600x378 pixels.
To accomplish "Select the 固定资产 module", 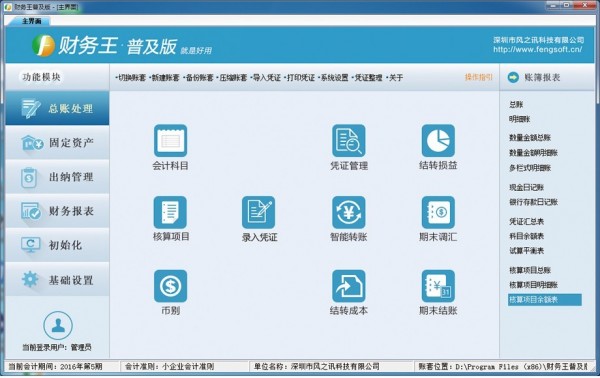I will 57,143.
